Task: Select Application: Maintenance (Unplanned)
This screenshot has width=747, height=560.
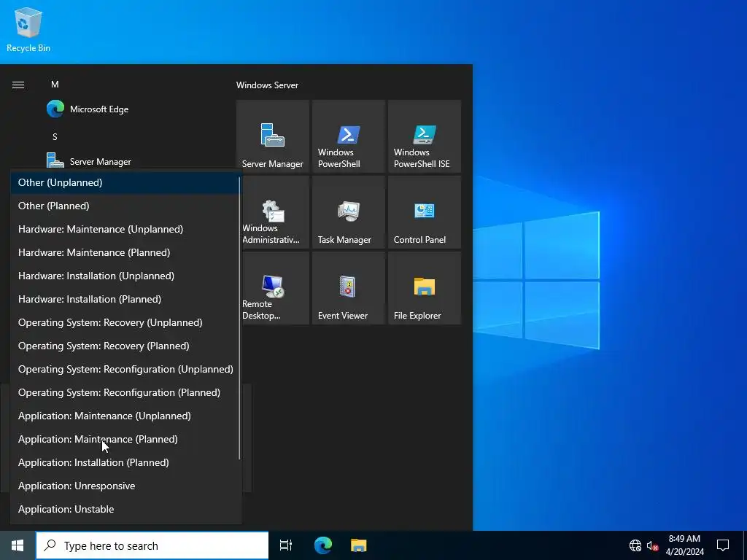Action: pos(125,416)
